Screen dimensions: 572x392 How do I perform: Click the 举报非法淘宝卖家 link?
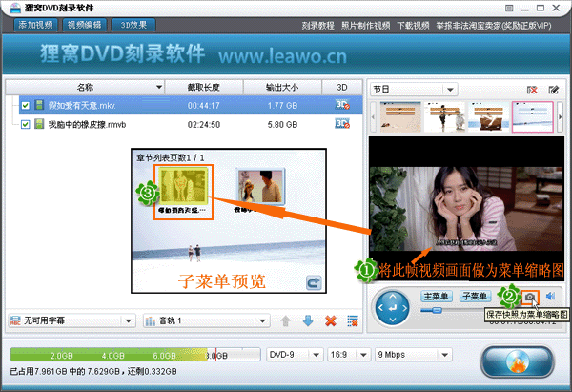click(x=494, y=26)
